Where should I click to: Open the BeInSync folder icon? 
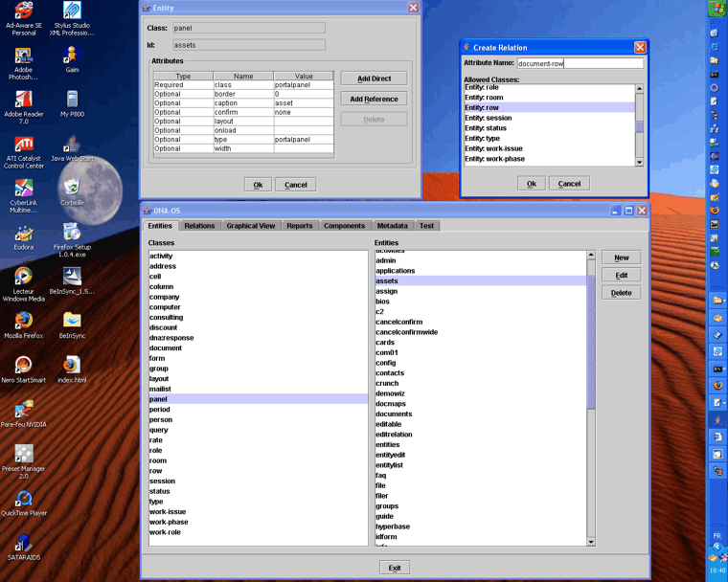72,325
